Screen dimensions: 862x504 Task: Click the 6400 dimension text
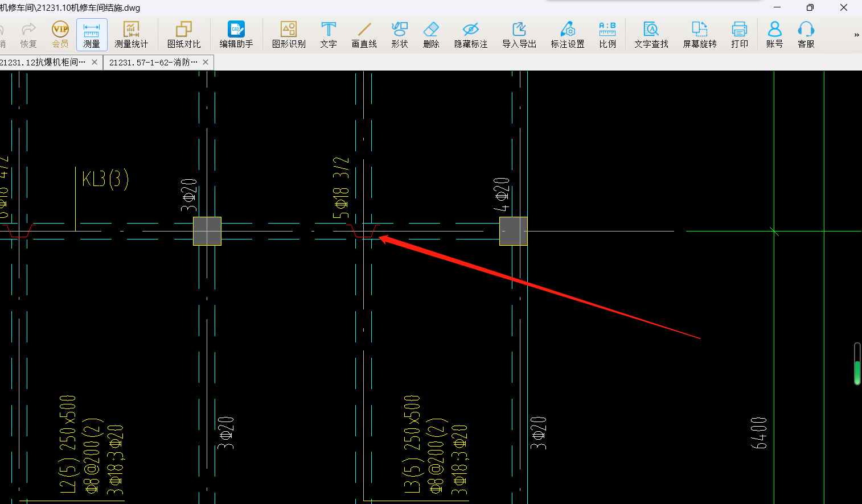coord(759,433)
